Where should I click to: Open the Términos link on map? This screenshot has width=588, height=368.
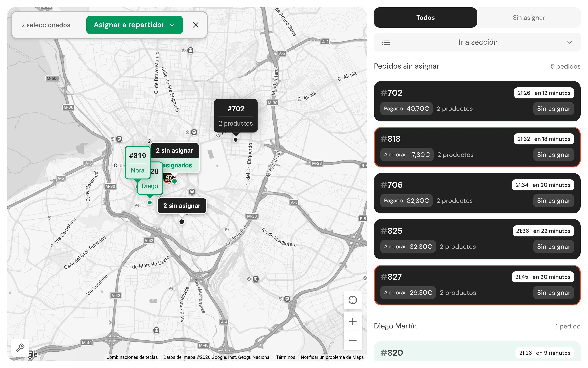coord(285,357)
